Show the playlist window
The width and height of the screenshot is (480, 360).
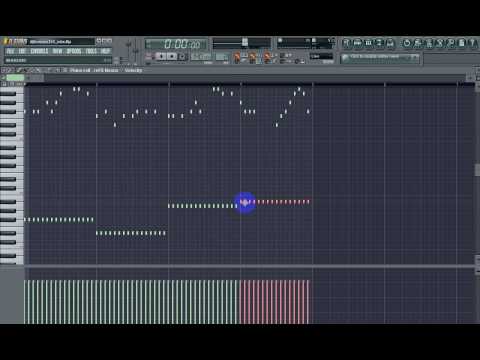point(347,43)
